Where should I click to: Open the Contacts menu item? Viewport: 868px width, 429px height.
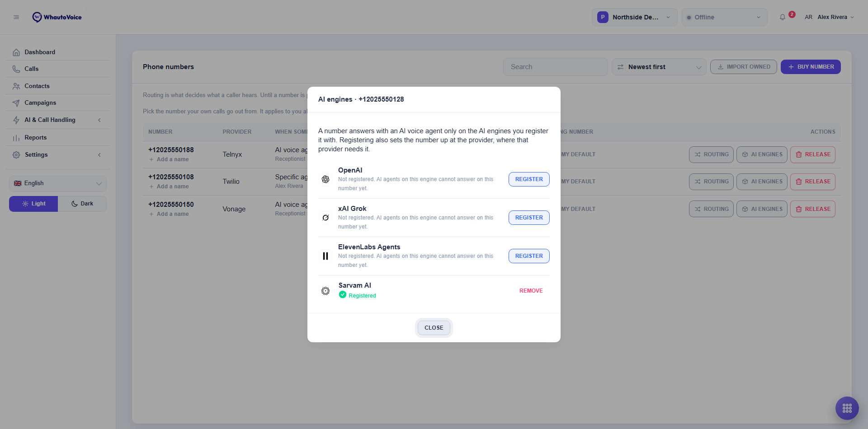pyautogui.click(x=58, y=86)
